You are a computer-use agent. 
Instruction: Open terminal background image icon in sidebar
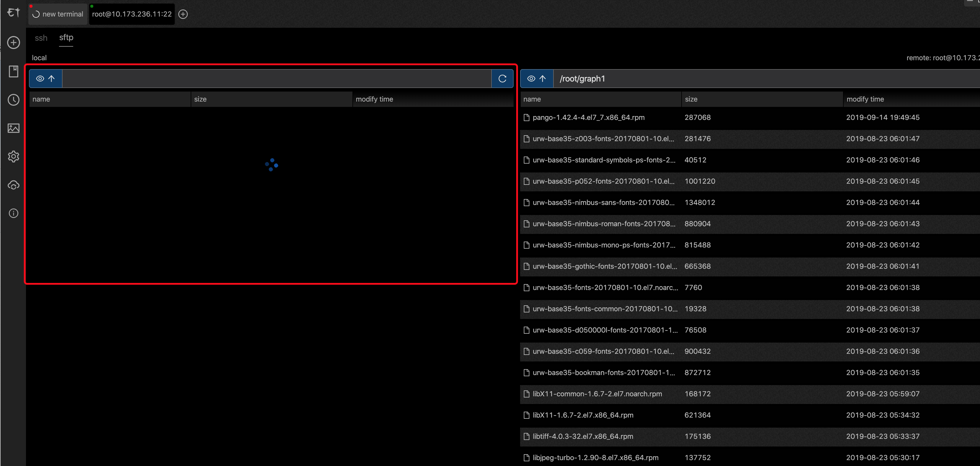14,128
